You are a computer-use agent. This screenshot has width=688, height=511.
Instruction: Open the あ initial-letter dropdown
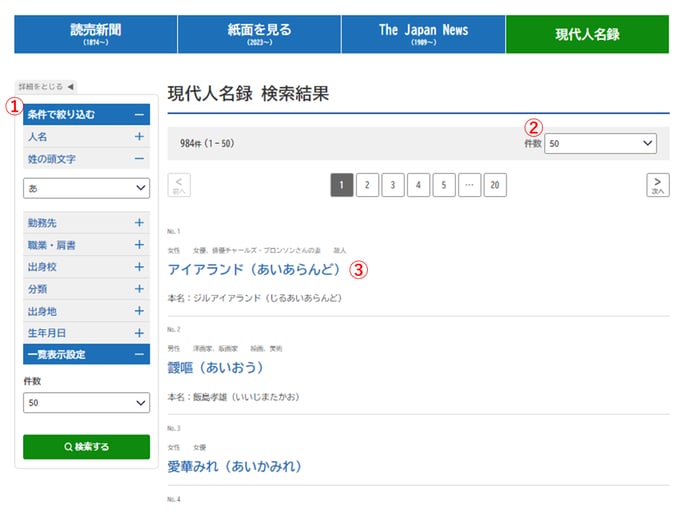click(x=86, y=188)
